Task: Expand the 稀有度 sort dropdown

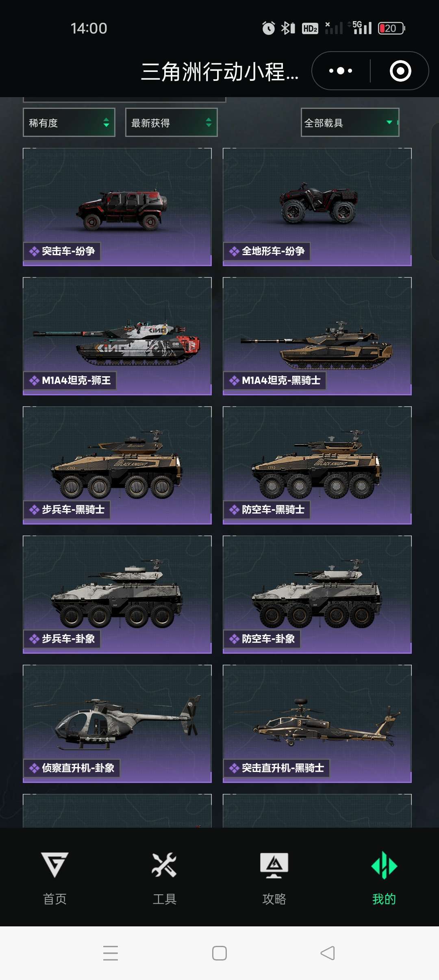Action: pyautogui.click(x=69, y=122)
